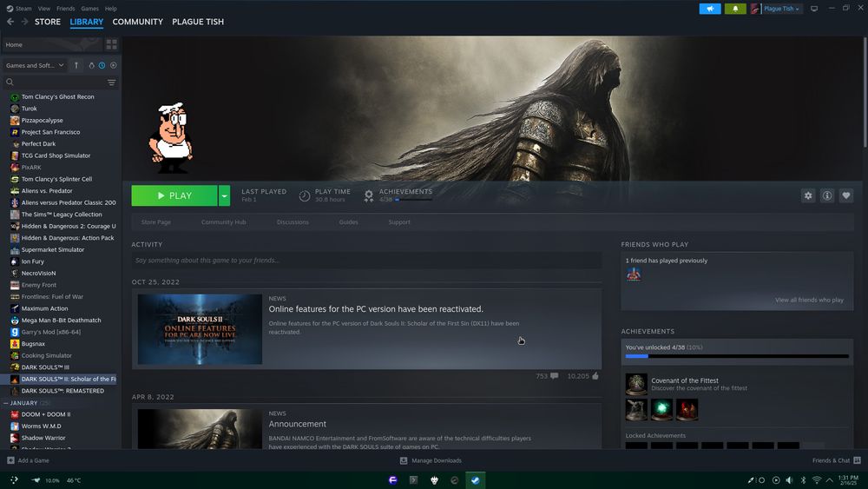
Task: Toggle the Steam Deck compatibility filter icon
Action: click(91, 65)
